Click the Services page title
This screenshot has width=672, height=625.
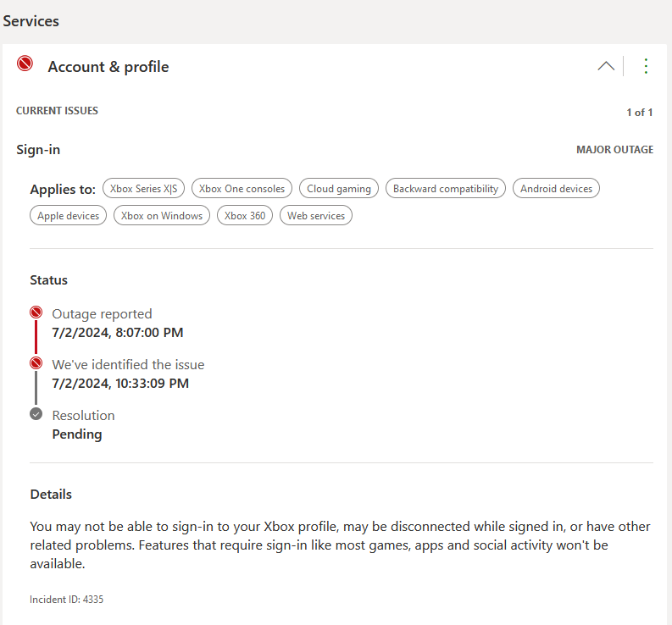[31, 21]
